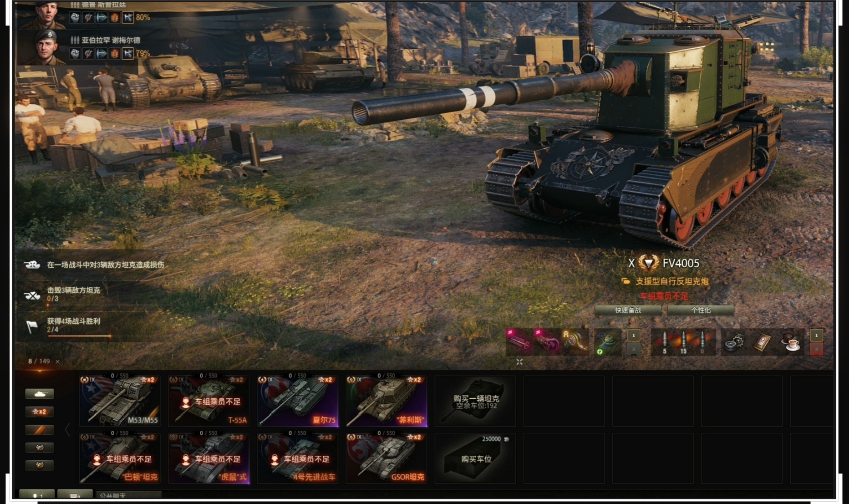Click the repair kit gears consumable
This screenshot has height=504, width=849.
tap(734, 342)
